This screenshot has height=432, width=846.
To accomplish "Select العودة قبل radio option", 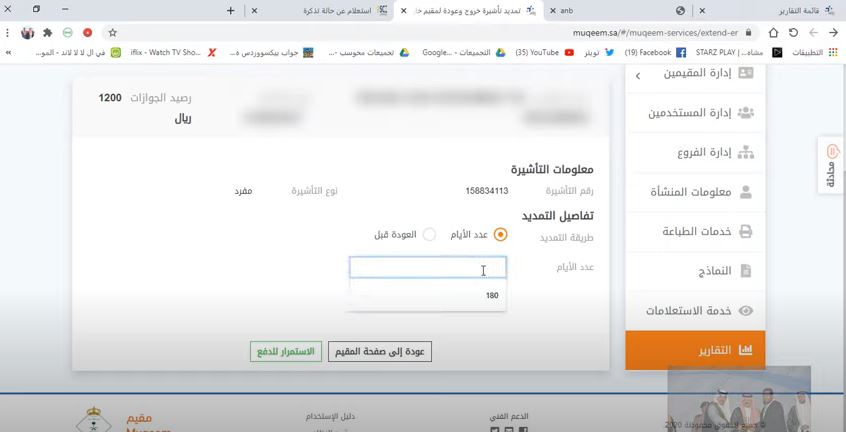I will click(429, 235).
